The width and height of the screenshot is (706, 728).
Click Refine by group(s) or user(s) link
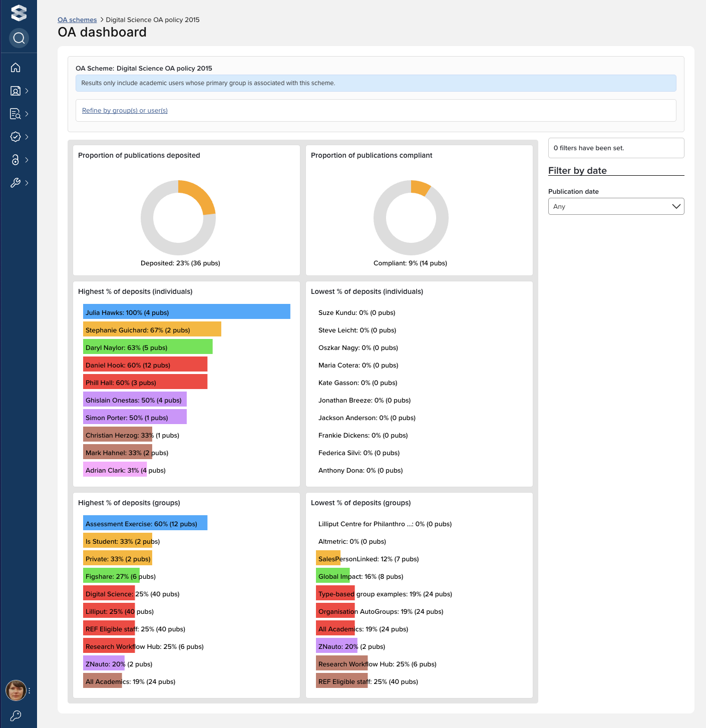click(125, 111)
